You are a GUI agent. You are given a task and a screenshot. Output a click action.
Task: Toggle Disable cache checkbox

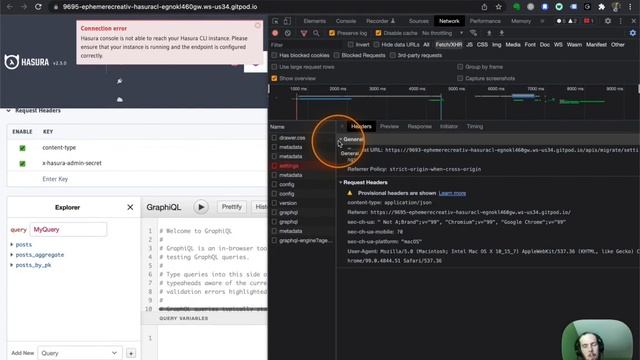coord(378,33)
